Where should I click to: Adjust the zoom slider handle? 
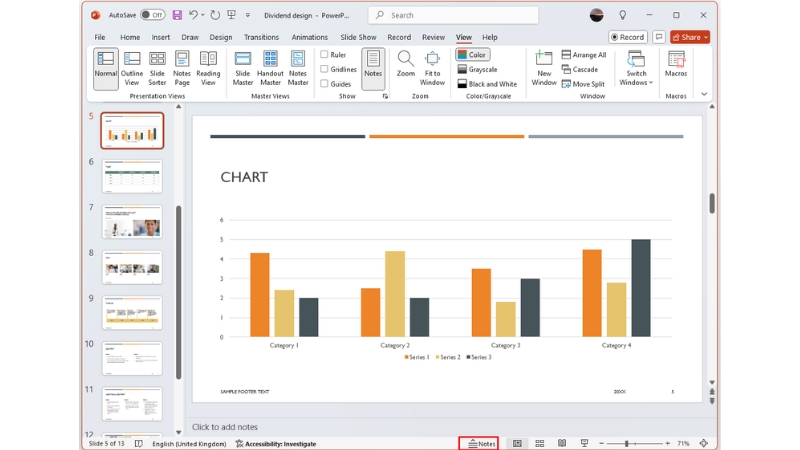point(627,443)
